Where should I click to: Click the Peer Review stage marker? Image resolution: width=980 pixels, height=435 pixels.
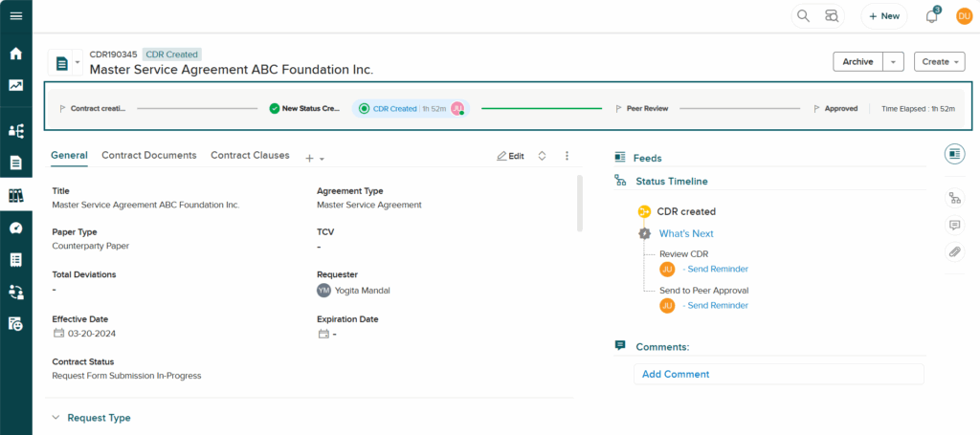pyautogui.click(x=641, y=109)
